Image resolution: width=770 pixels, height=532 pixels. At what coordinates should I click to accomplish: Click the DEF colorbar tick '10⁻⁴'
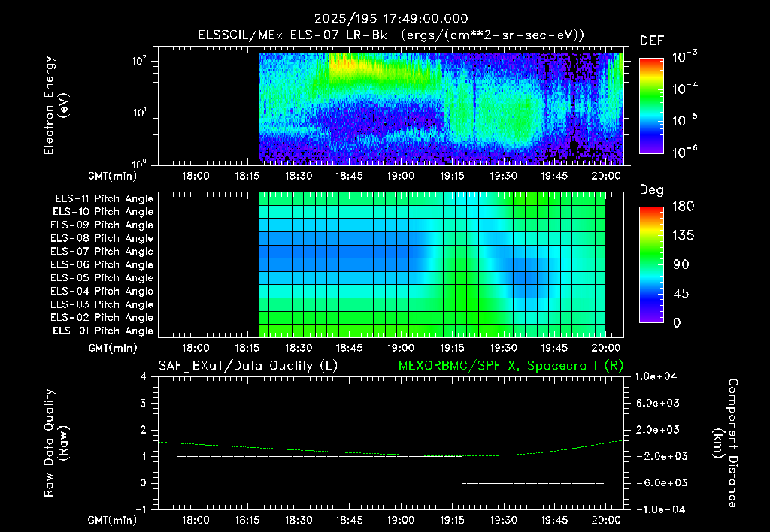click(684, 89)
